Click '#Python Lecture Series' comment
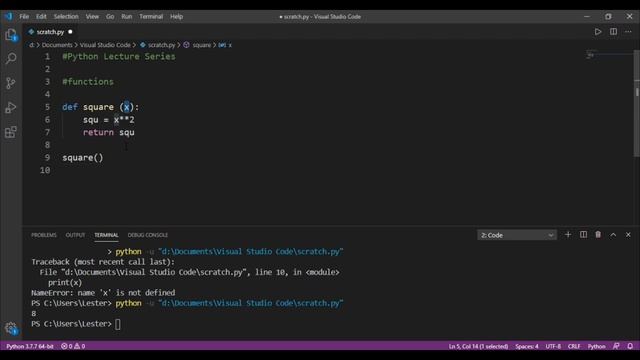Screen dimensions: 640x360 tap(119, 56)
